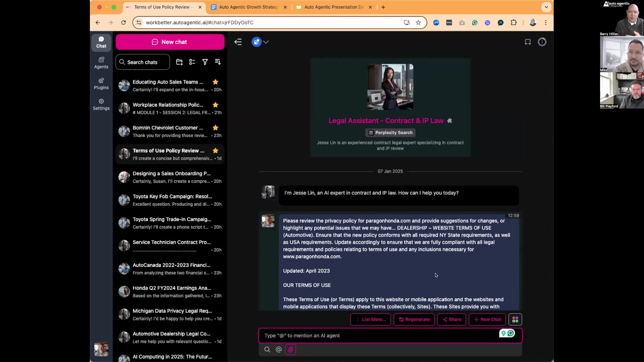Reload the current page
The height and width of the screenshot is (362, 644).
[x=123, y=22]
